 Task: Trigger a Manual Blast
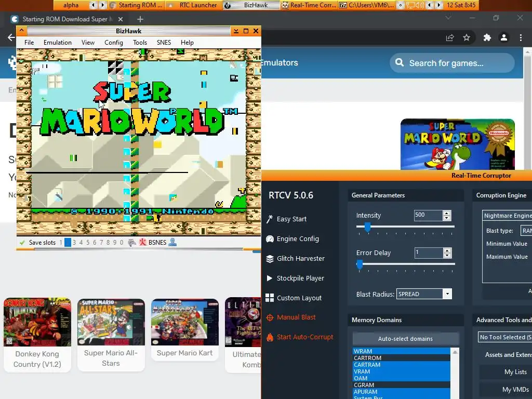point(291,317)
